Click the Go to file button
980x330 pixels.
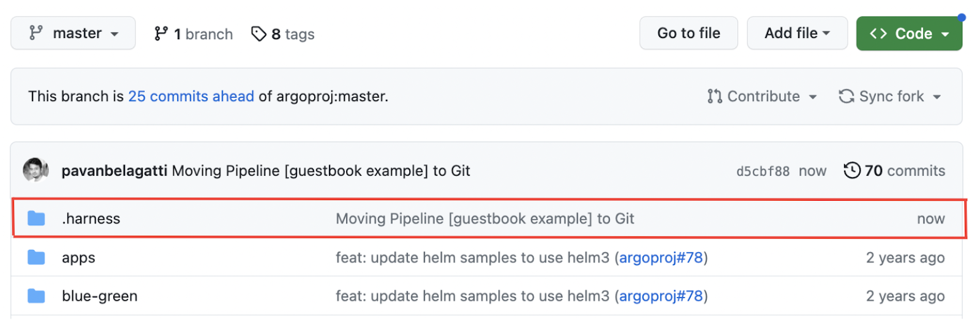point(688,33)
